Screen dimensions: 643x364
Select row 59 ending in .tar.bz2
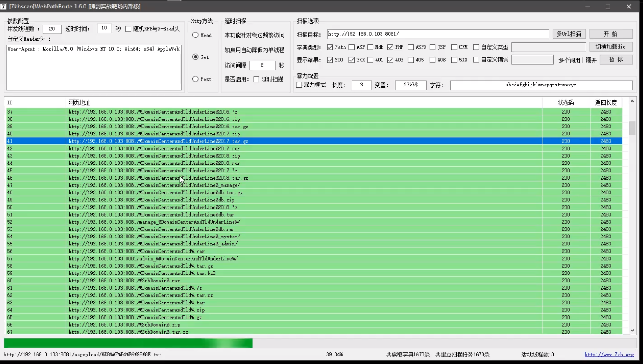click(x=313, y=274)
